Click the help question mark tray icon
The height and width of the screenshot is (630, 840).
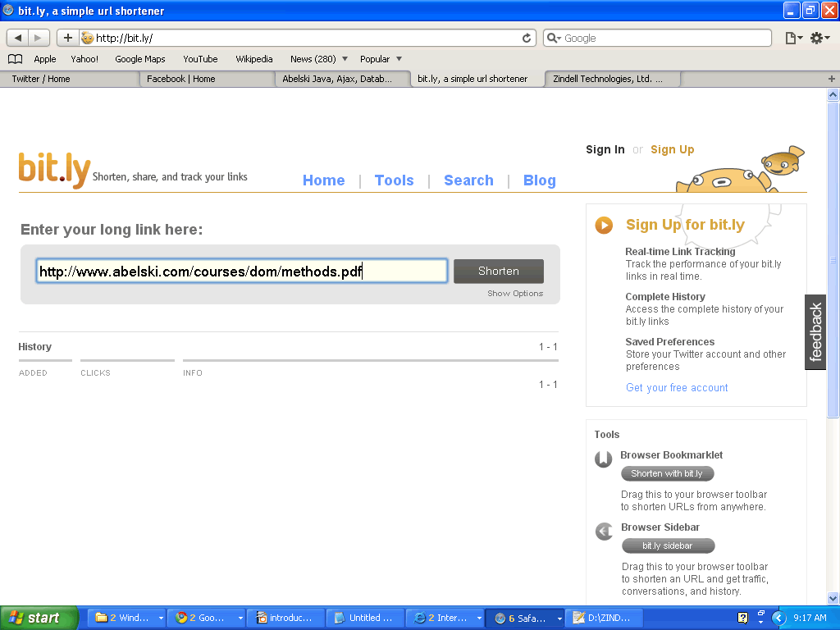[742, 618]
